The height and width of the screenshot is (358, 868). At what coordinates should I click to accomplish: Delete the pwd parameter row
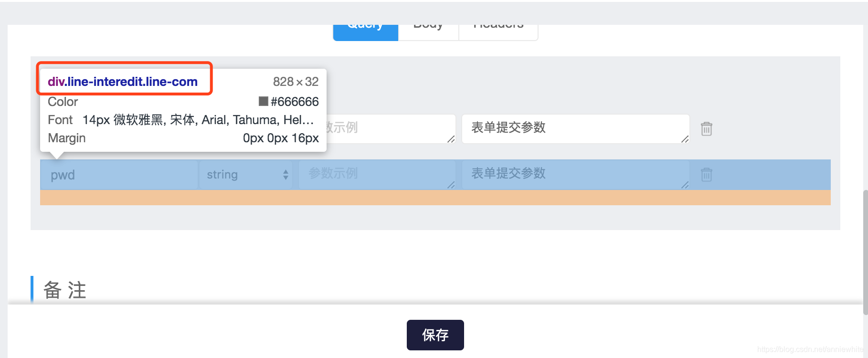[707, 175]
